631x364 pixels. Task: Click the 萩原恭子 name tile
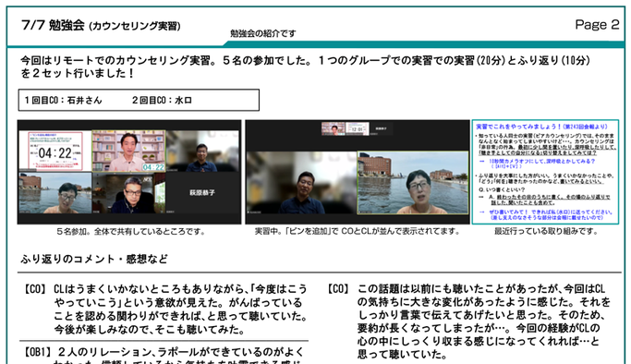pyautogui.click(x=202, y=193)
